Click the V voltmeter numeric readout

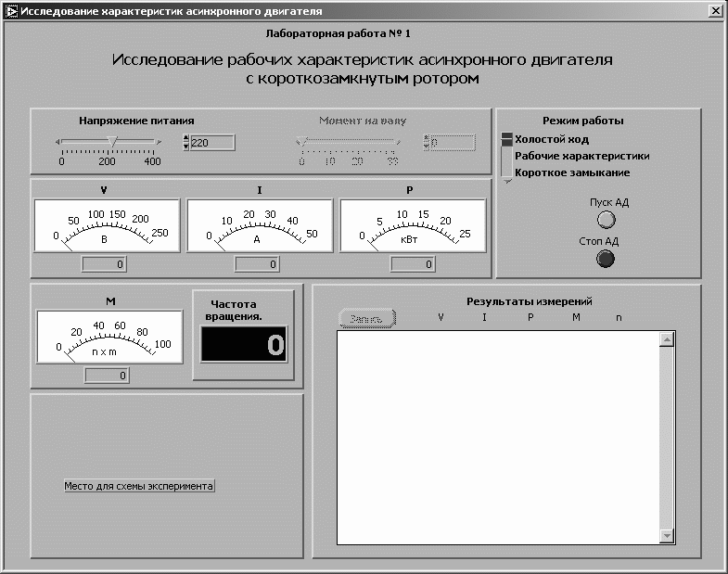(x=104, y=264)
